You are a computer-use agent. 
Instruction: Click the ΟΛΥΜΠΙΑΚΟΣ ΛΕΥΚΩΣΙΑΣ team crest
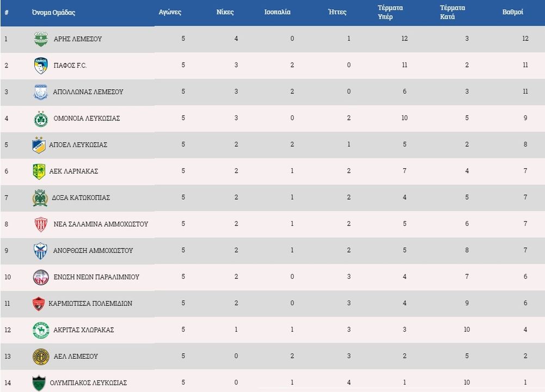point(39,383)
